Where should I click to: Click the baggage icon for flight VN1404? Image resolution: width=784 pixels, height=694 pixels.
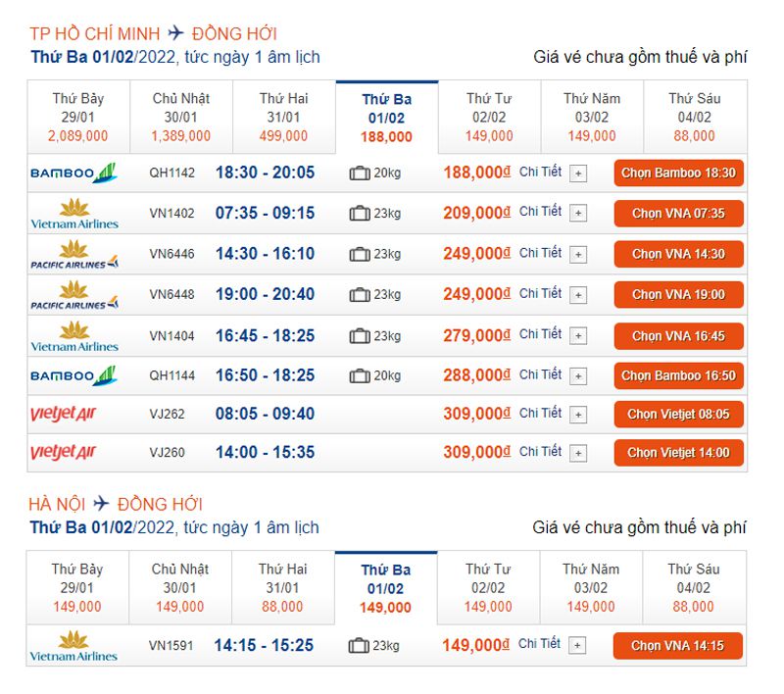[x=359, y=335]
